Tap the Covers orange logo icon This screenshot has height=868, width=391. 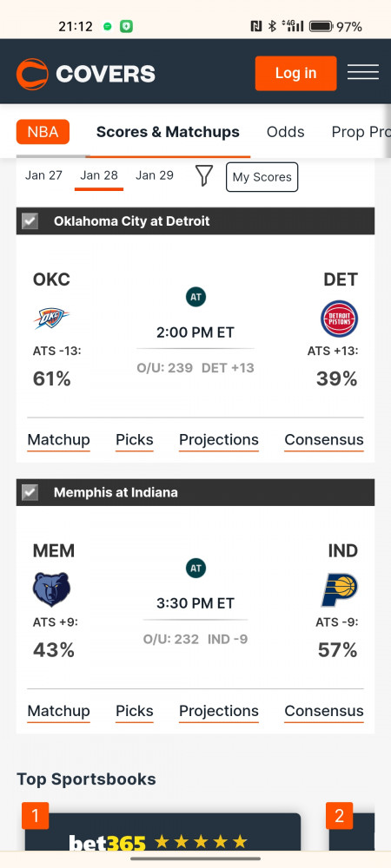pos(32,74)
